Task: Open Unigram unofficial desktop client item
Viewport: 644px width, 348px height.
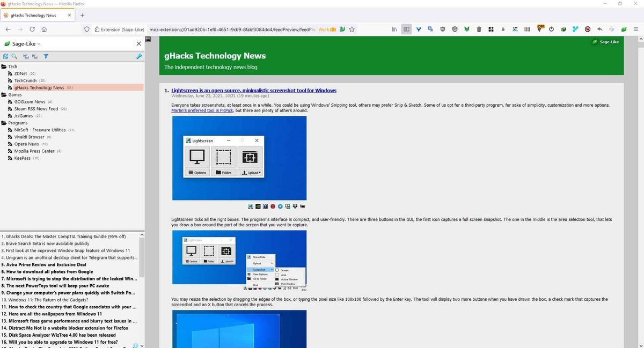Action: (x=69, y=257)
